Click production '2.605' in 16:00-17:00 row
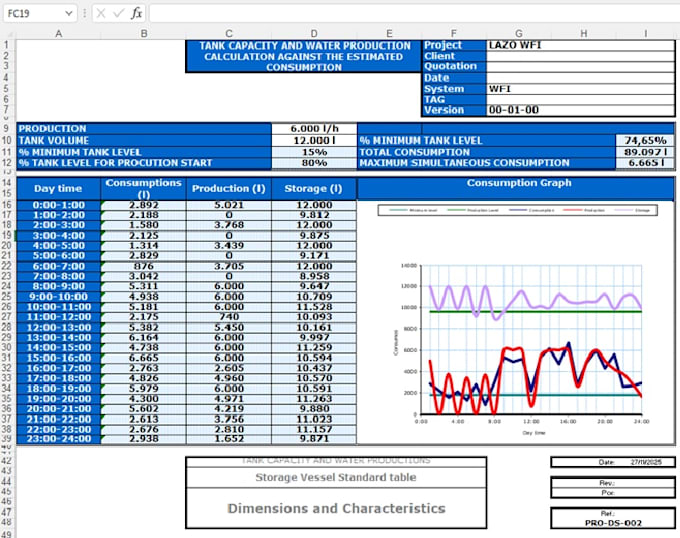 coord(229,368)
